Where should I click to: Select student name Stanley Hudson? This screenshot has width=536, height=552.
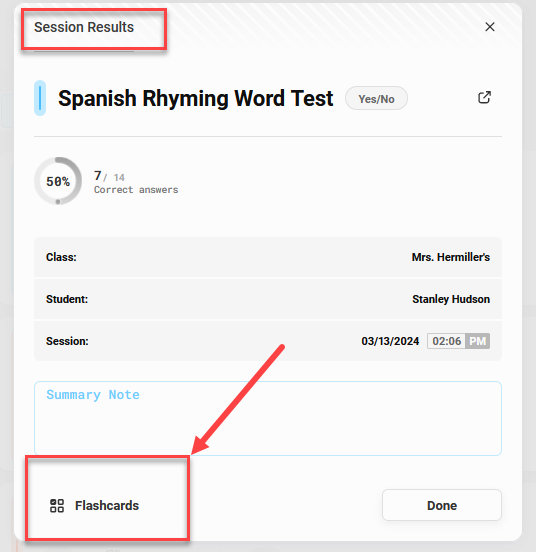click(x=451, y=299)
